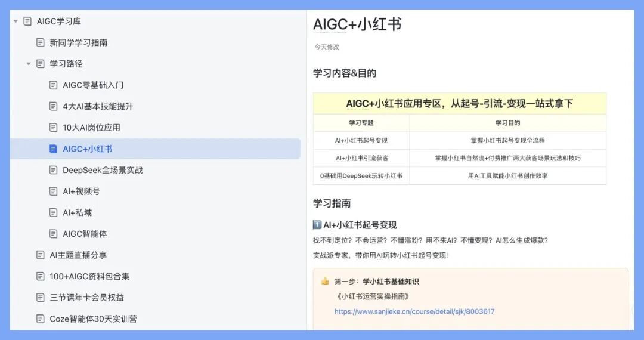Click the document icon beside DeepSeek全场景实战
This screenshot has width=644, height=340.
(x=54, y=170)
